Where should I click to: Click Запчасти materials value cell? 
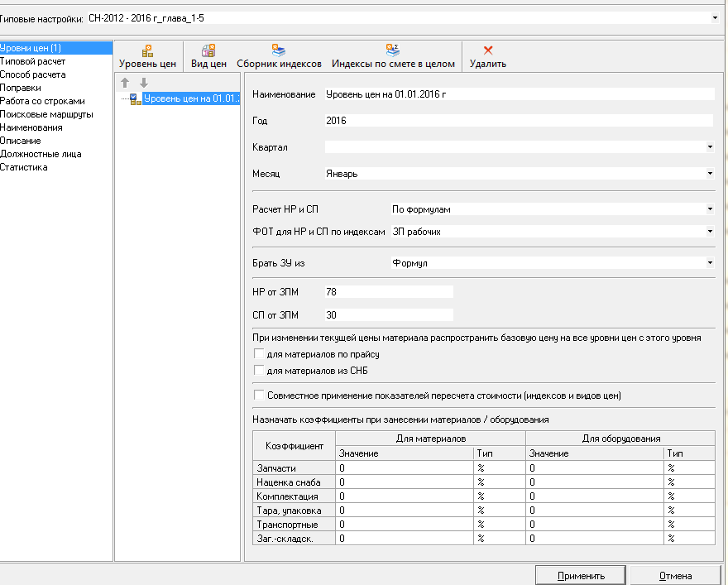click(x=405, y=468)
